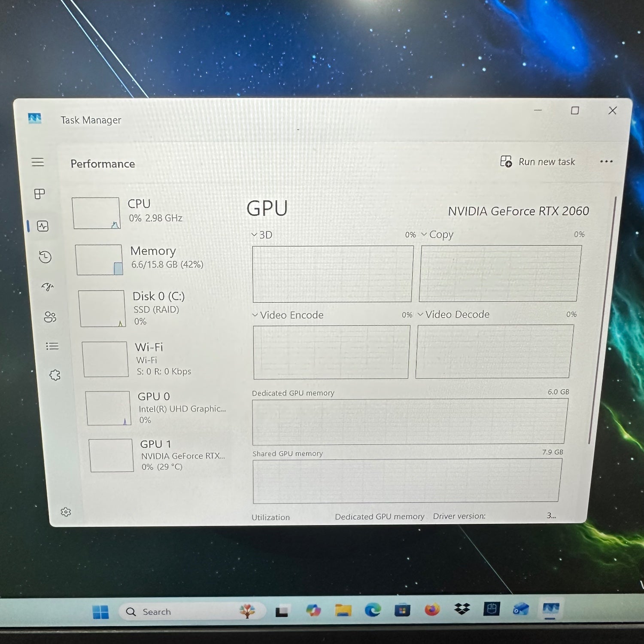
Task: Click the Run new task button
Action: click(x=538, y=162)
